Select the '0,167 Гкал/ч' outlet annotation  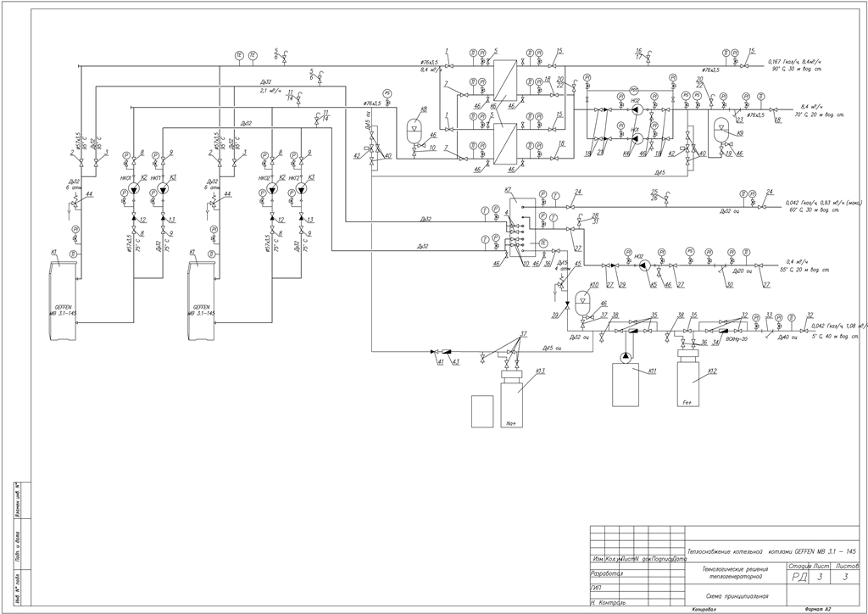click(784, 62)
